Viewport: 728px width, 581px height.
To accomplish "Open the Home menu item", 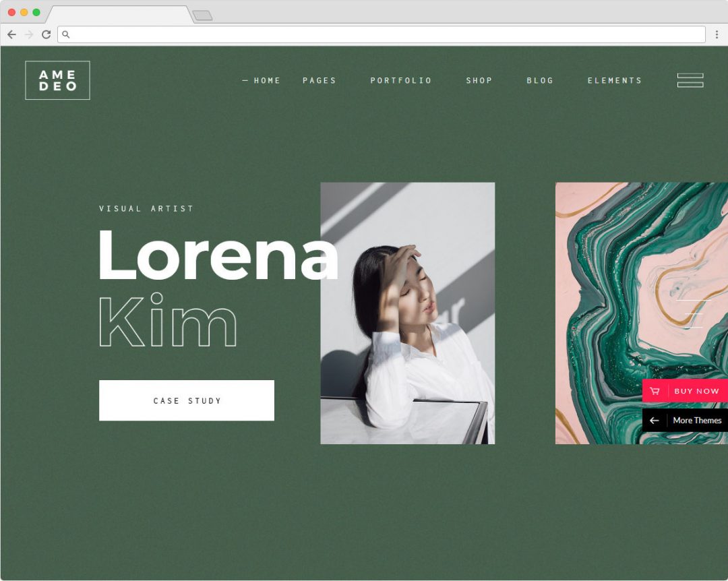I will 267,80.
